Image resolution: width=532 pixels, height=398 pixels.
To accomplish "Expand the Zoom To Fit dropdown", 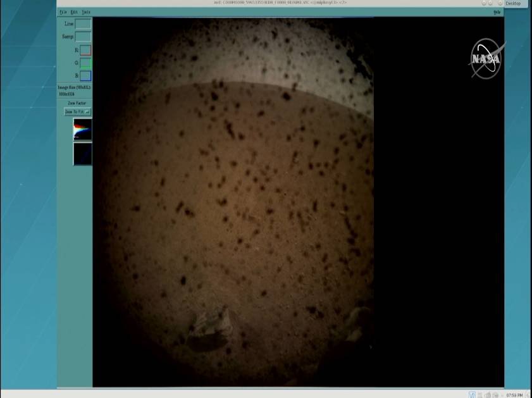I will (x=78, y=112).
